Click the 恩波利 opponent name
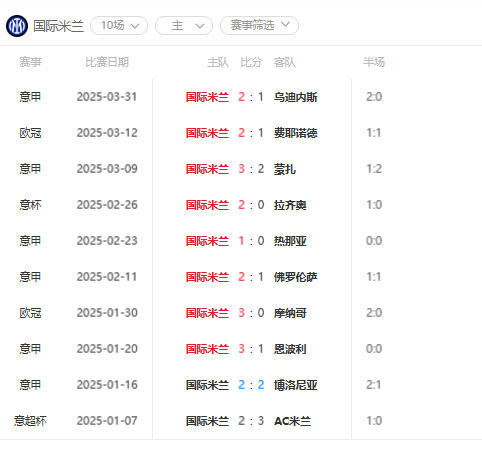This screenshot has height=455, width=482. (x=290, y=349)
